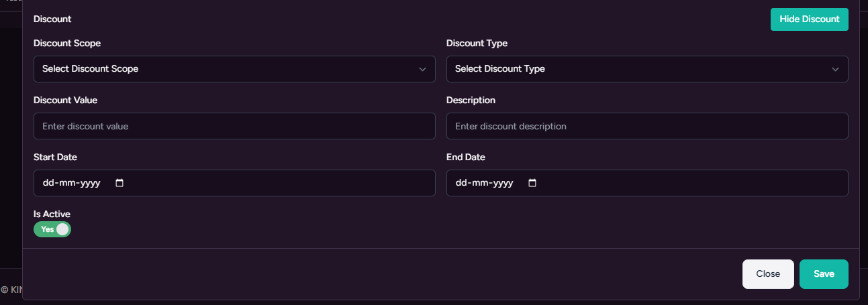Click the Is Active label

[52, 214]
